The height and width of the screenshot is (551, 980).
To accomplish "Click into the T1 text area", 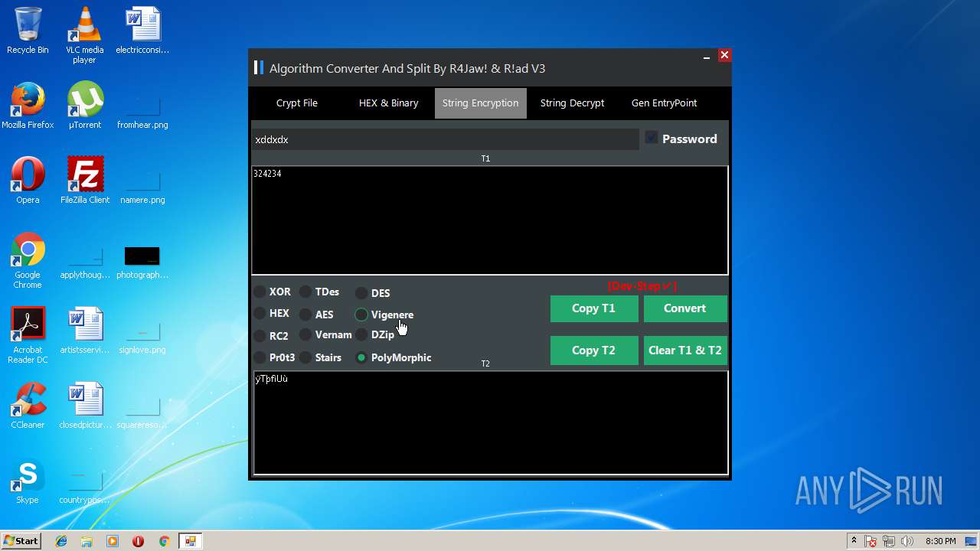I will [490, 220].
